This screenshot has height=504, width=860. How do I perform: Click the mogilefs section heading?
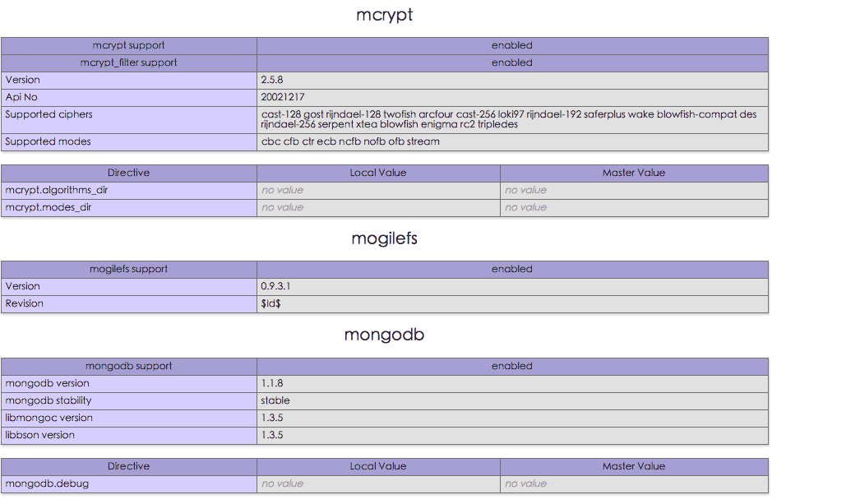tap(384, 238)
